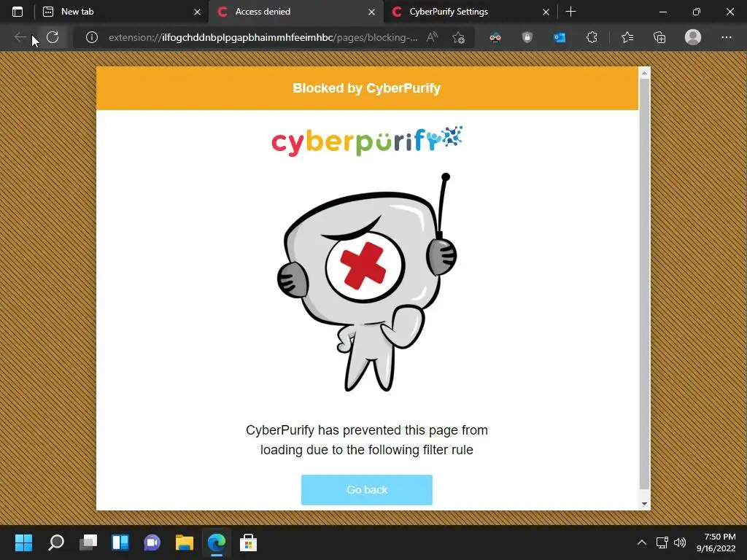Image resolution: width=747 pixels, height=560 pixels.
Task: Open the shield lock extension icon
Action: coord(527,37)
